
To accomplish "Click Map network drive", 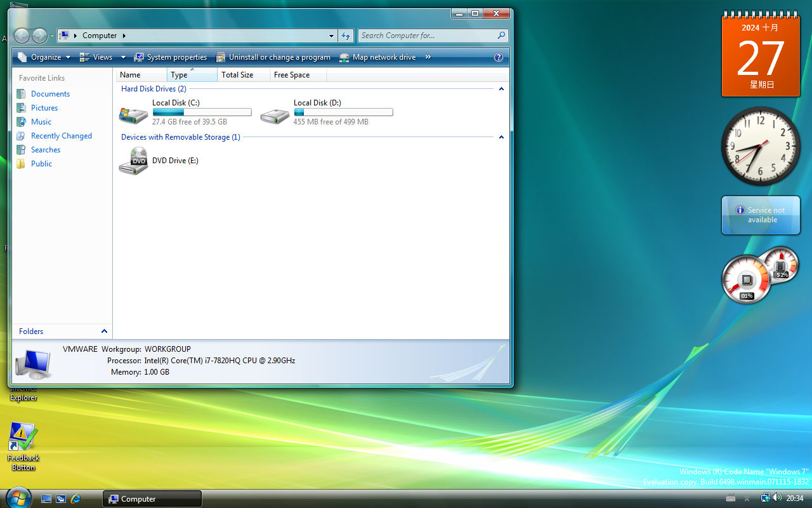I will coord(377,57).
